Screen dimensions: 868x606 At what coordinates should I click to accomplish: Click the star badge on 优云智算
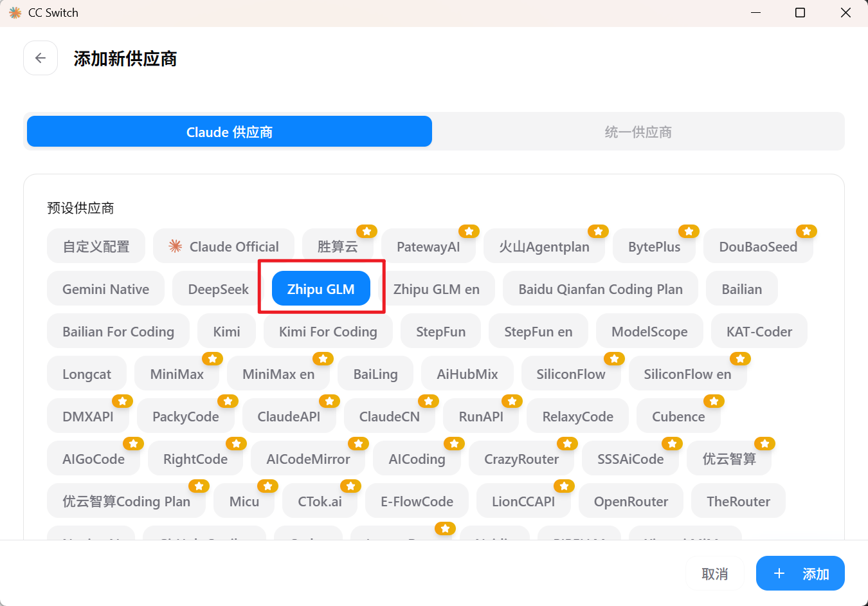pyautogui.click(x=764, y=444)
